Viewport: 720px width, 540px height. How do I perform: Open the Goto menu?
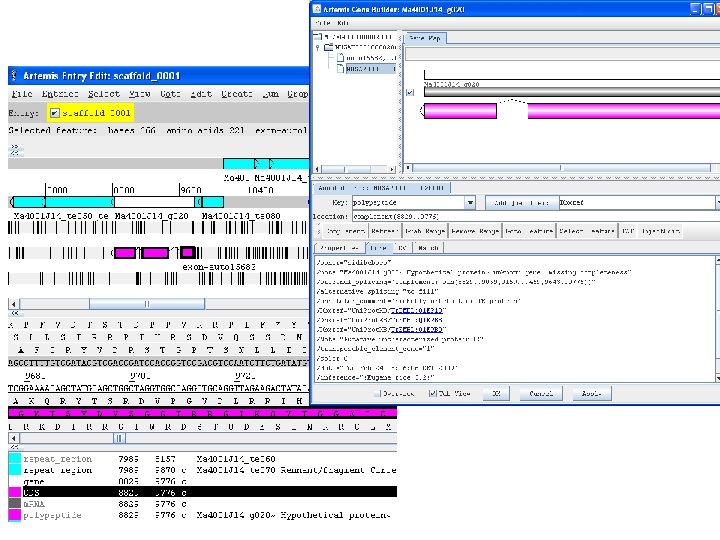point(170,94)
